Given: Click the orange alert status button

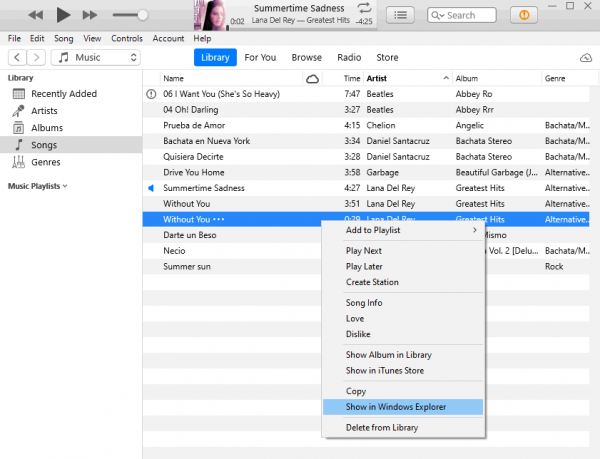Looking at the screenshot, I should 524,15.
